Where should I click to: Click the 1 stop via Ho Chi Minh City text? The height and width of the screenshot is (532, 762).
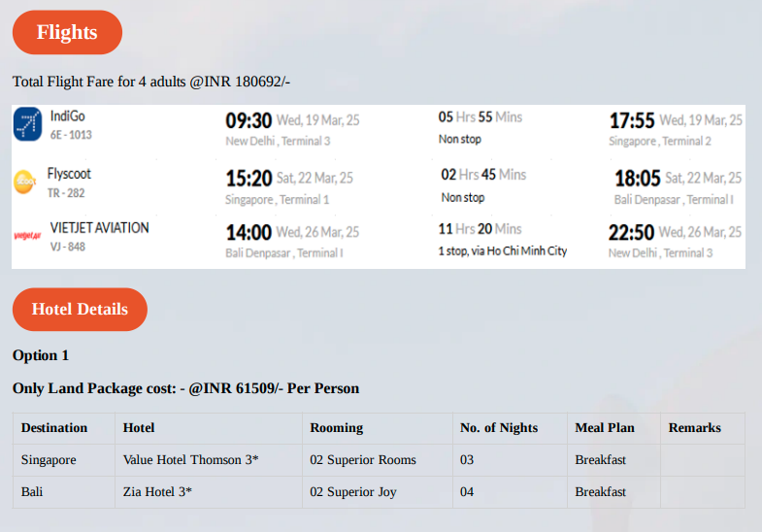click(503, 250)
